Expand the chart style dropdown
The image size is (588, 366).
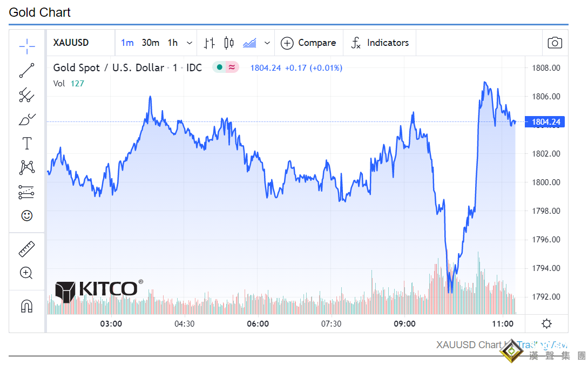(267, 43)
